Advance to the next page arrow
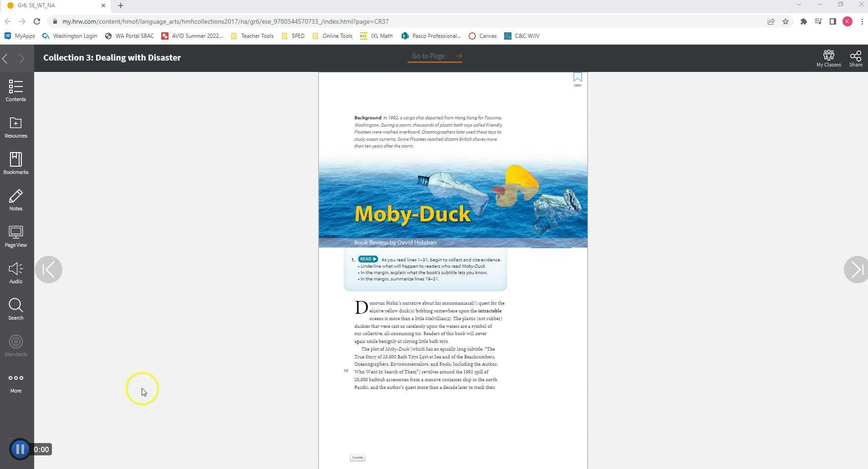This screenshot has width=868, height=469. pos(856,270)
